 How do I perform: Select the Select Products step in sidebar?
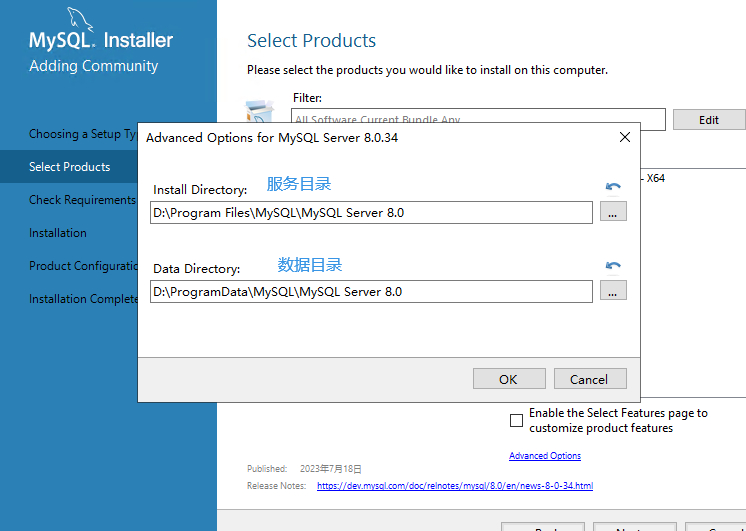tap(69, 167)
